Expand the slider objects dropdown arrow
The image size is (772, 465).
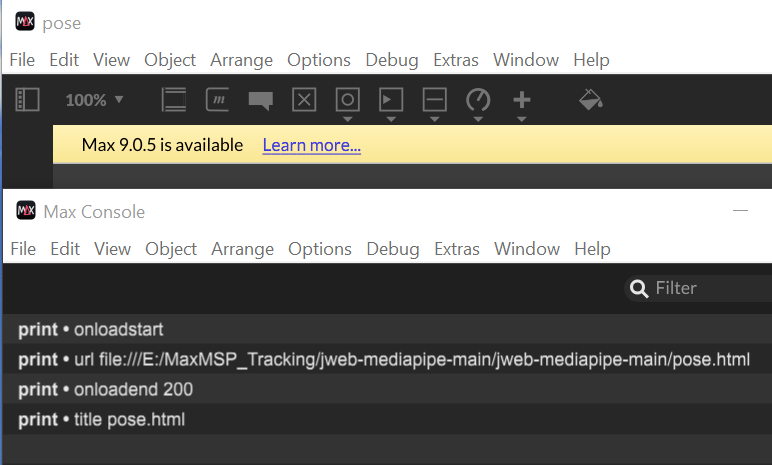pyautogui.click(x=434, y=119)
